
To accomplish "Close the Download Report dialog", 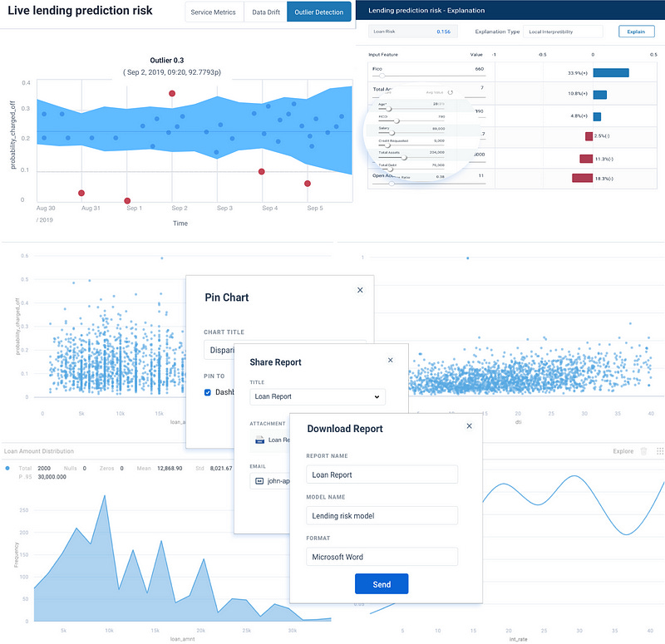I will pyautogui.click(x=469, y=426).
